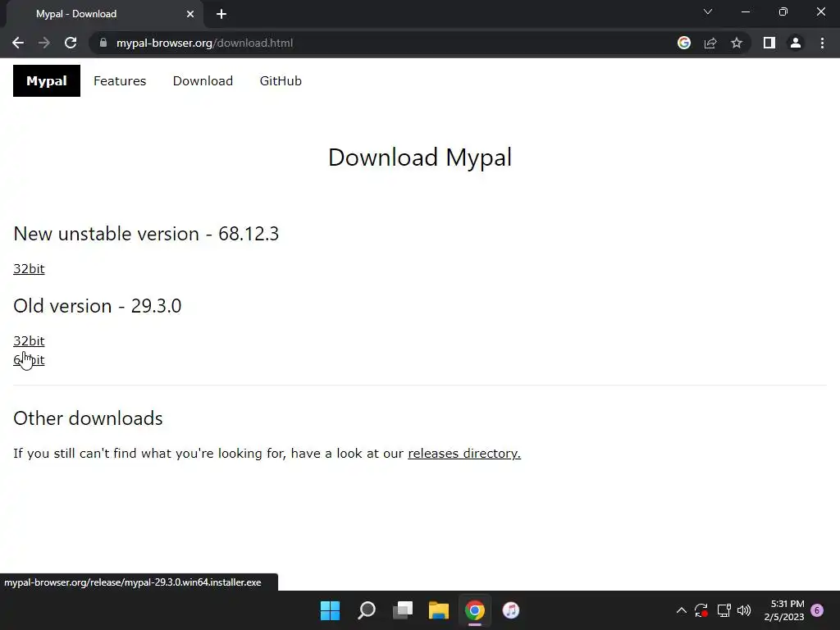This screenshot has height=630, width=840.
Task: Close the Mypal - Download tab
Action: coord(190,14)
